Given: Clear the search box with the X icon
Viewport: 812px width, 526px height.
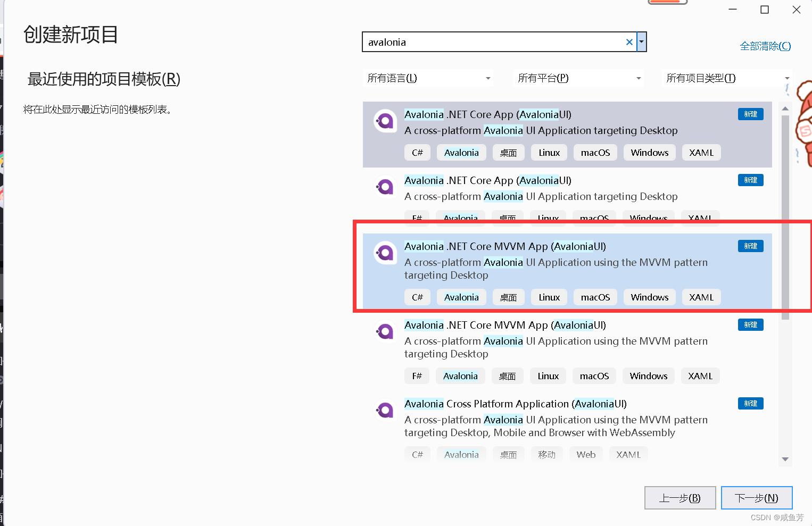Looking at the screenshot, I should click(629, 42).
